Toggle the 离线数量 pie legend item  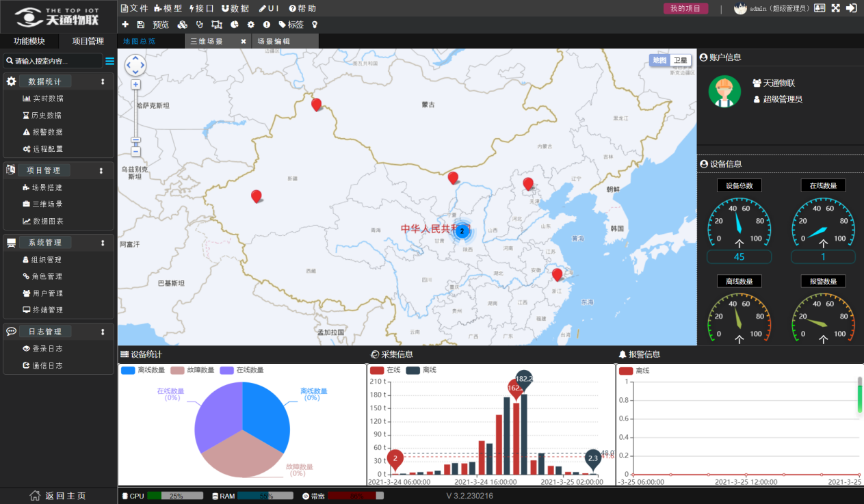pos(143,370)
